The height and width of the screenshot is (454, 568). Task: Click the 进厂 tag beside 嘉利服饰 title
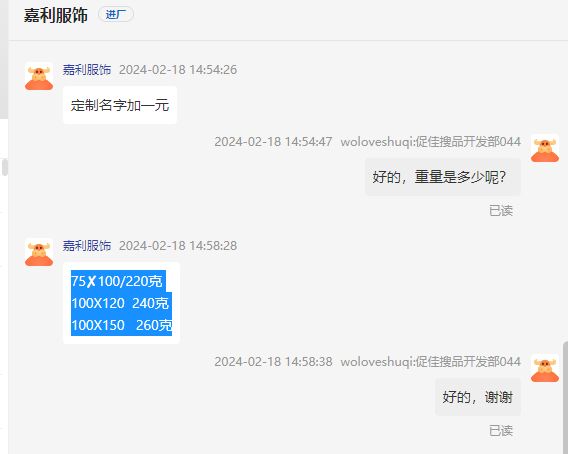coord(116,14)
